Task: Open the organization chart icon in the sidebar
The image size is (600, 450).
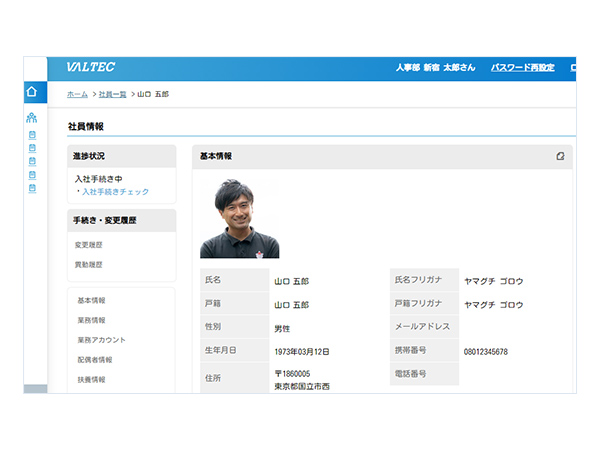Action: click(x=32, y=118)
